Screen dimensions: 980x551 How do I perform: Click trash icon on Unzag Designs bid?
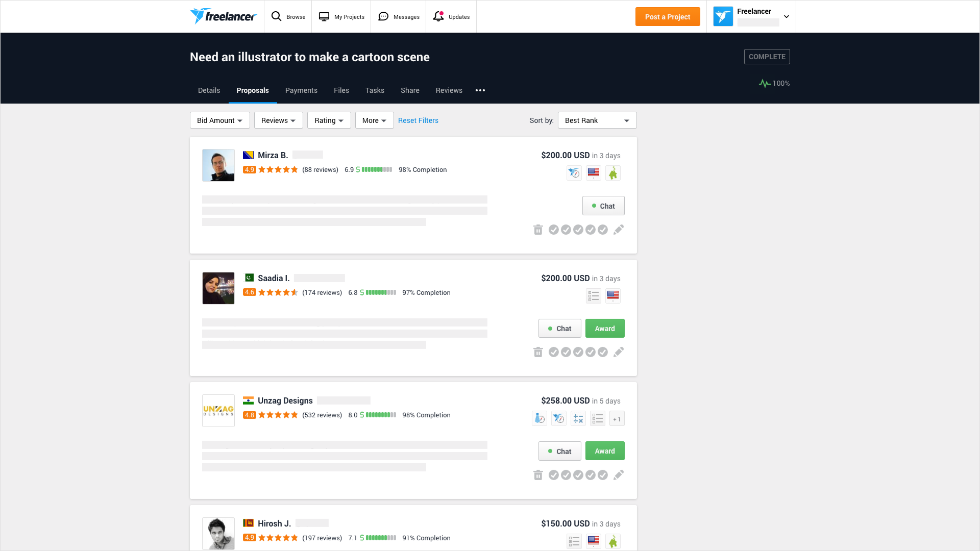(538, 475)
